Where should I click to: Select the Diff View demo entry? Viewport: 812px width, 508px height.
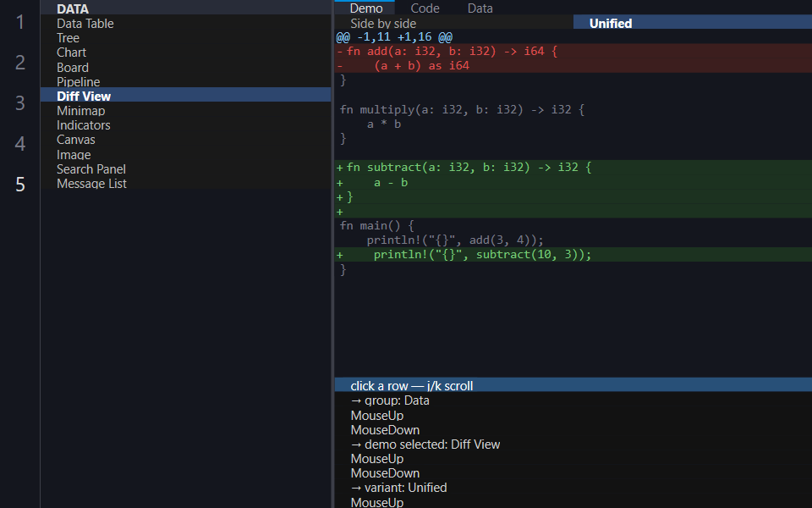pyautogui.click(x=185, y=96)
